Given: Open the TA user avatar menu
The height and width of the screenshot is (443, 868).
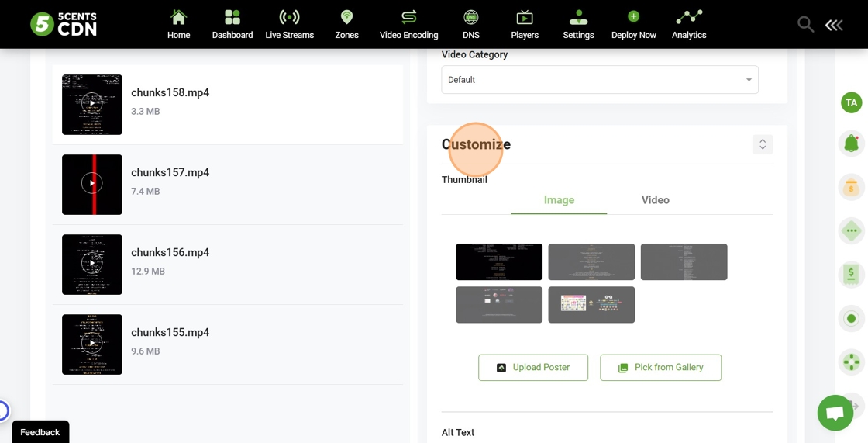Looking at the screenshot, I should click(852, 102).
